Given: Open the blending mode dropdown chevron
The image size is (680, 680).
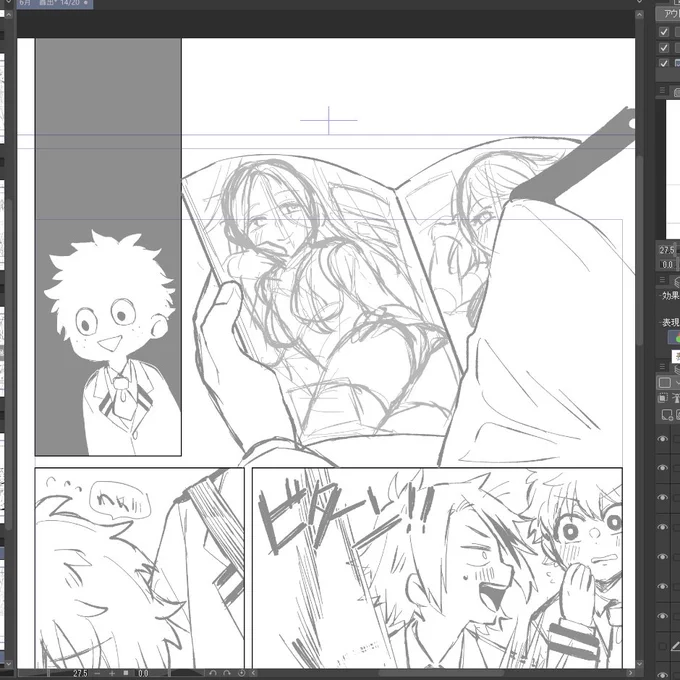Looking at the screenshot, I should click(677, 382).
